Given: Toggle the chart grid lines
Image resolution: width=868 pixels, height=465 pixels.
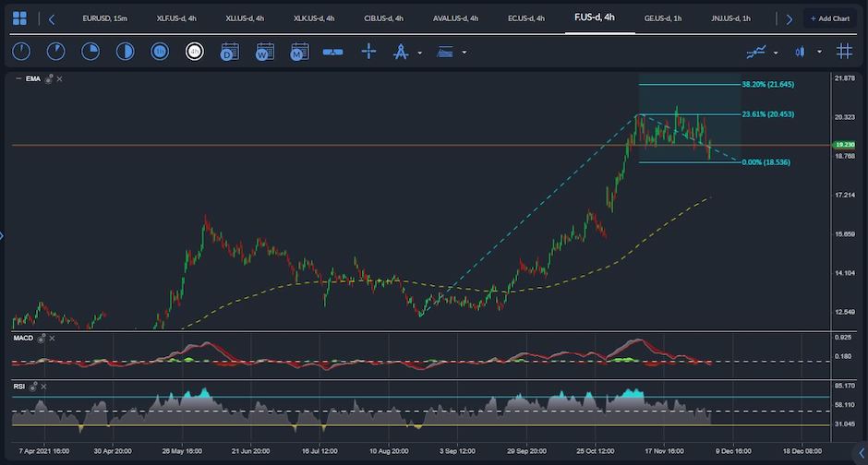Looking at the screenshot, I should 844,52.
